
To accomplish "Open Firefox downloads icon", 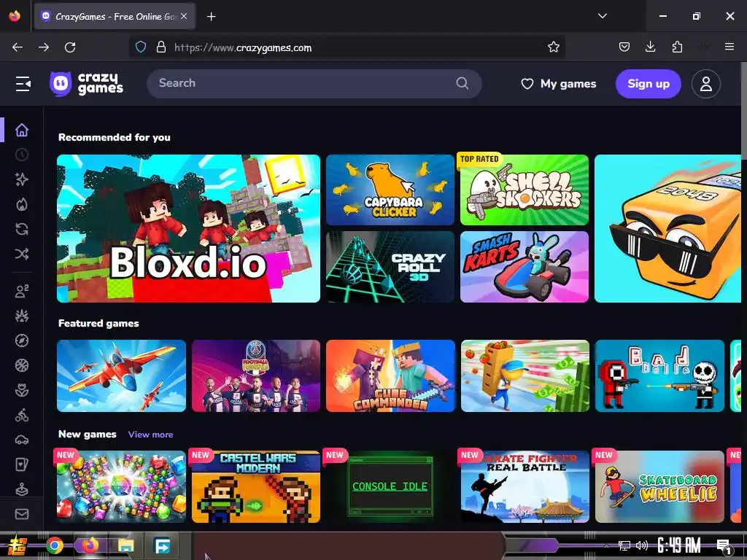I will coord(650,47).
